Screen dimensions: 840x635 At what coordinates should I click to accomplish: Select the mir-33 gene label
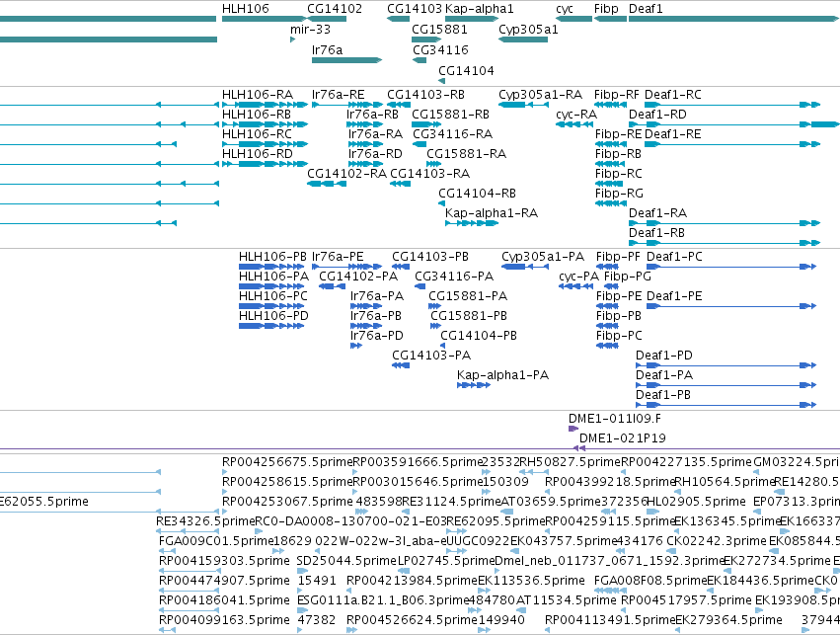pos(310,30)
